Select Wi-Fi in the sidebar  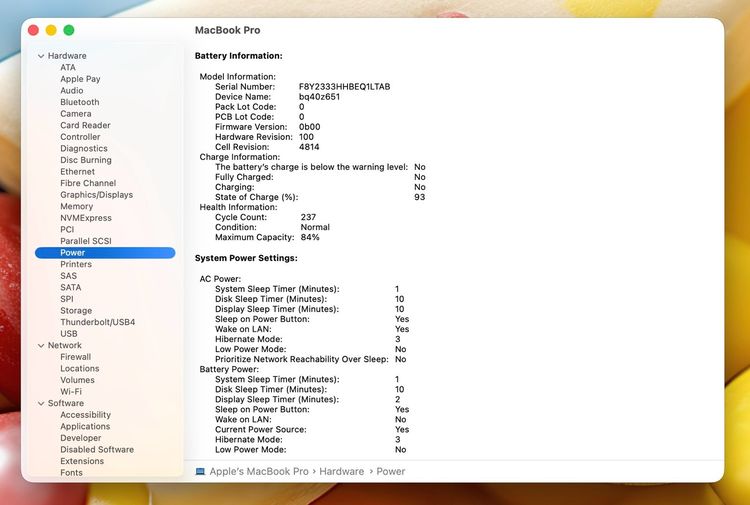tap(71, 392)
